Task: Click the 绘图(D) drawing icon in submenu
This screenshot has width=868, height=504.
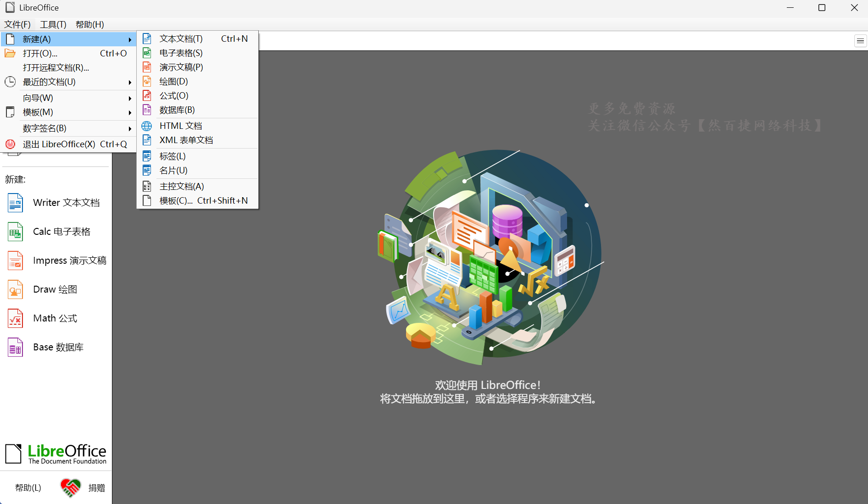Action: pyautogui.click(x=147, y=81)
